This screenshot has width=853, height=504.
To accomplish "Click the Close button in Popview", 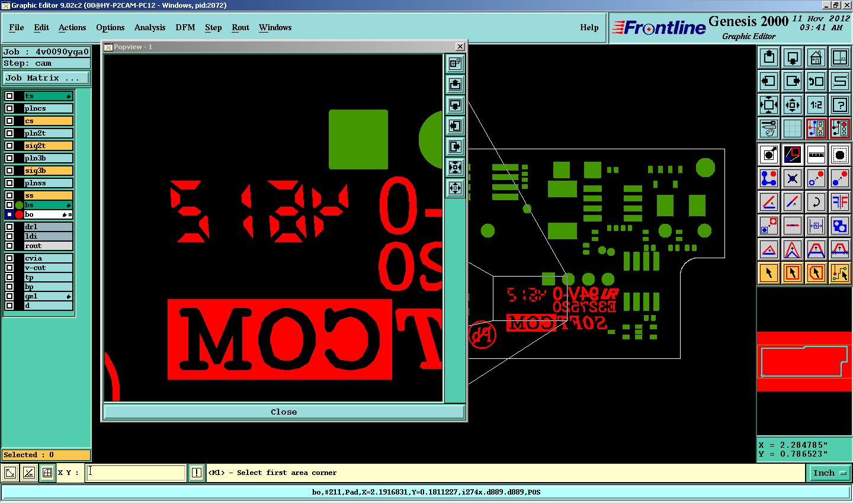I will [x=284, y=412].
